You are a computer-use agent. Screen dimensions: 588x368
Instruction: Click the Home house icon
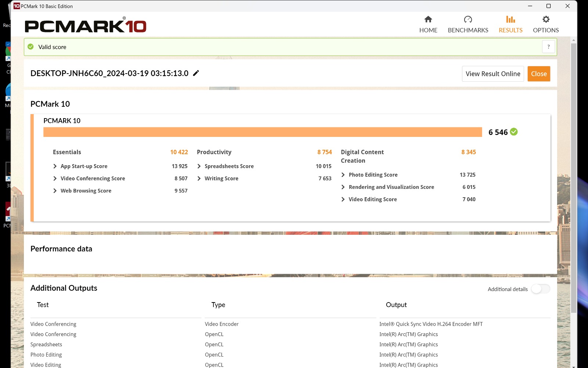[x=428, y=20]
